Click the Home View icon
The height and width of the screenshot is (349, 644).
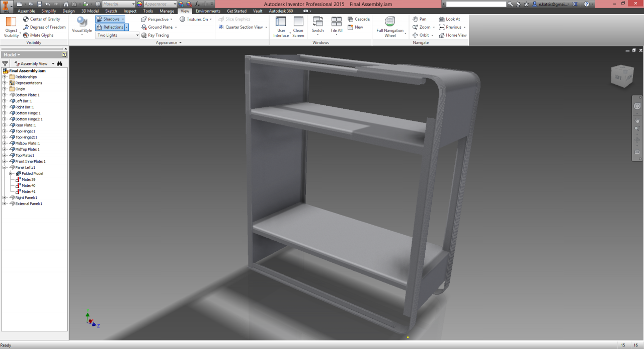coord(442,35)
